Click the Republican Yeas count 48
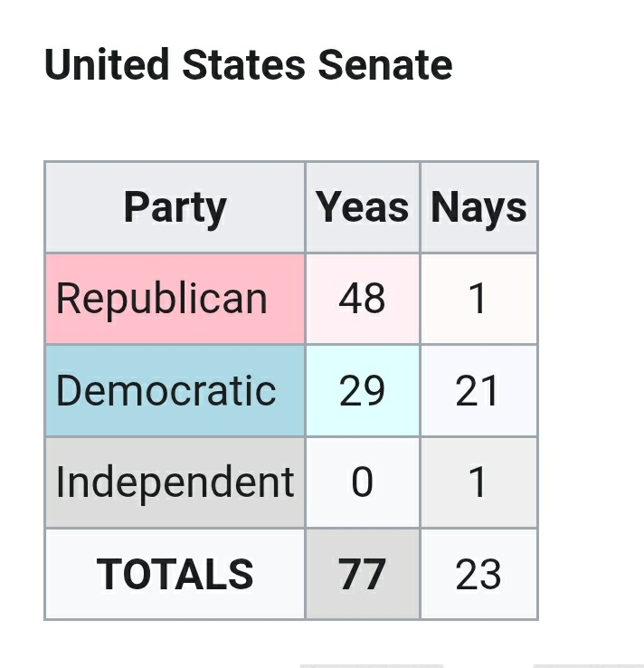Image resolution: width=644 pixels, height=668 pixels. (363, 299)
